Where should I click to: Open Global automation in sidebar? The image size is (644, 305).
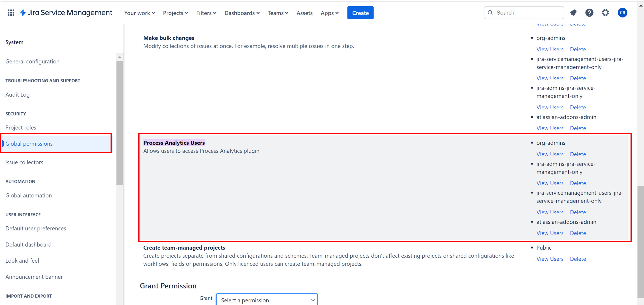29,196
